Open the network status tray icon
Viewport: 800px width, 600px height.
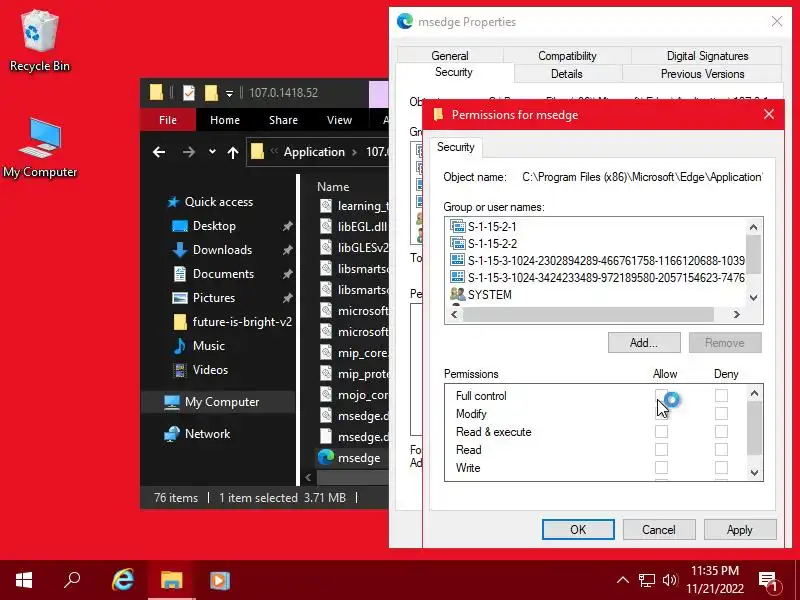tap(646, 580)
